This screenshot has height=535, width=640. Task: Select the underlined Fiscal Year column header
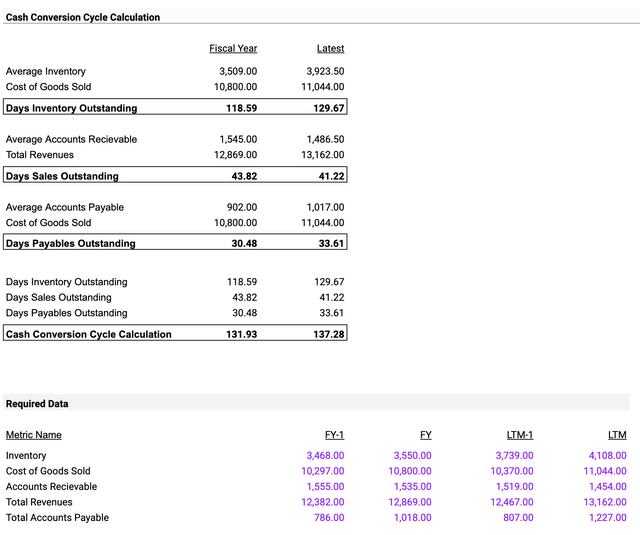point(233,48)
